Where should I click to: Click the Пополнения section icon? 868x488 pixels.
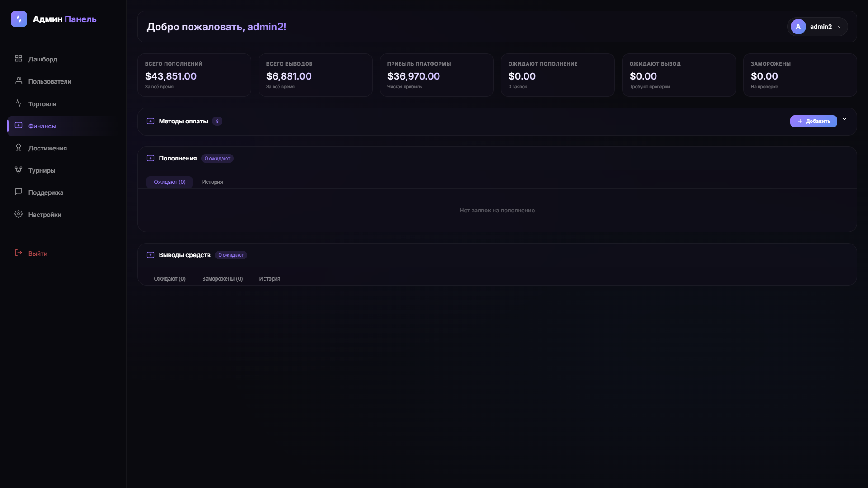tap(151, 158)
